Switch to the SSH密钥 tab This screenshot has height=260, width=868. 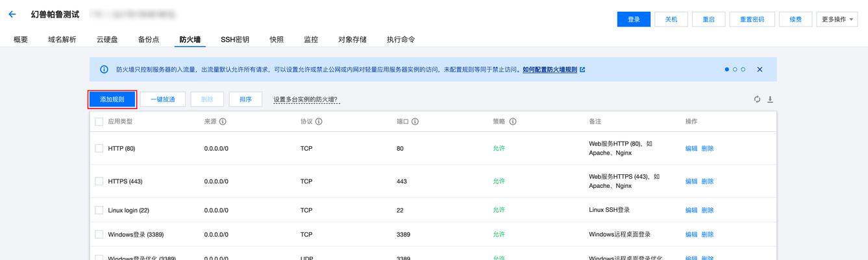tap(235, 40)
